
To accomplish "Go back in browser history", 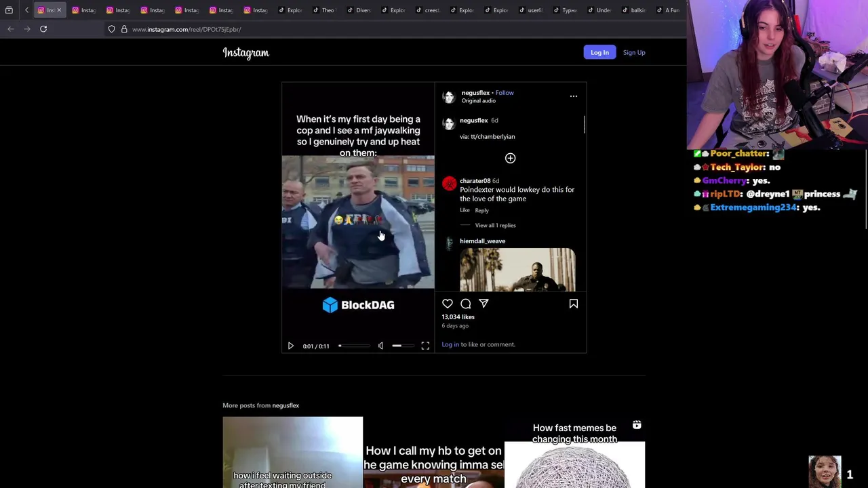I will click(x=11, y=29).
